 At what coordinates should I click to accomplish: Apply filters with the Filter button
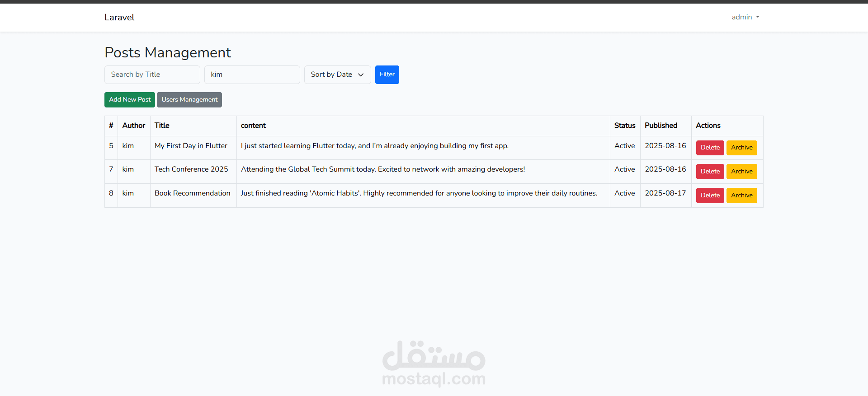coord(387,75)
